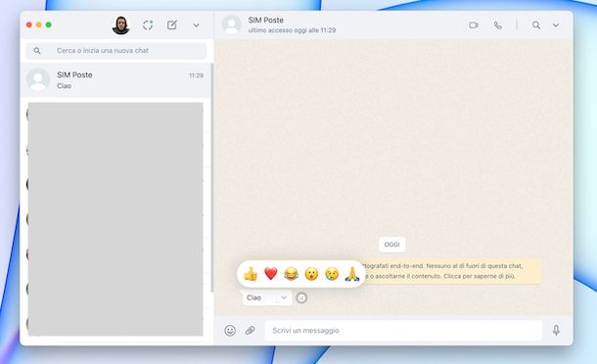Click SIM Poste avatar in chat list

pos(38,79)
